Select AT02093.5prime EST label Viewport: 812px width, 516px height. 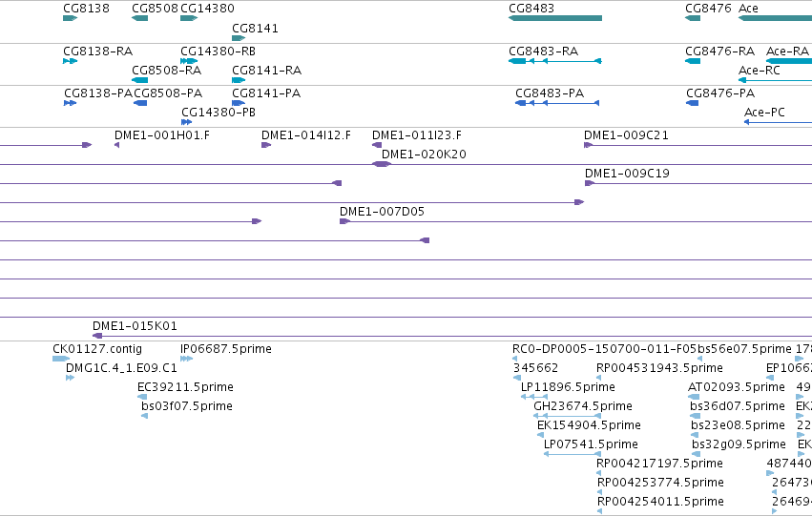(737, 387)
